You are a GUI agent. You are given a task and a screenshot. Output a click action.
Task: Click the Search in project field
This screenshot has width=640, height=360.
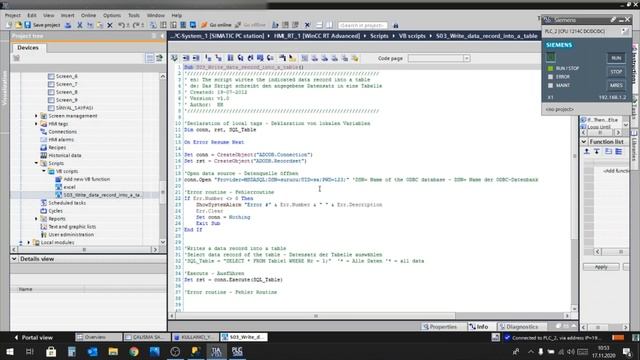[x=362, y=25]
